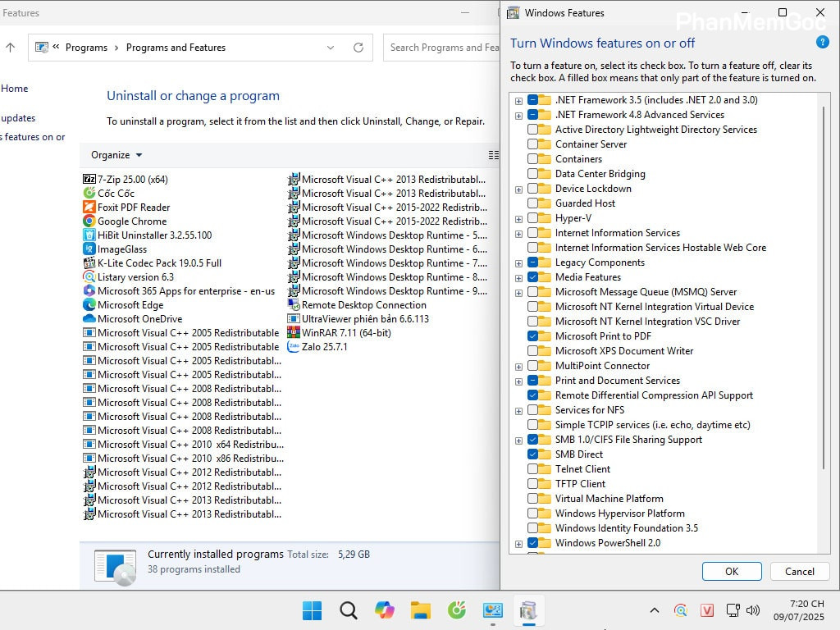Open the Organize menu
The height and width of the screenshot is (630, 840).
[x=114, y=154]
